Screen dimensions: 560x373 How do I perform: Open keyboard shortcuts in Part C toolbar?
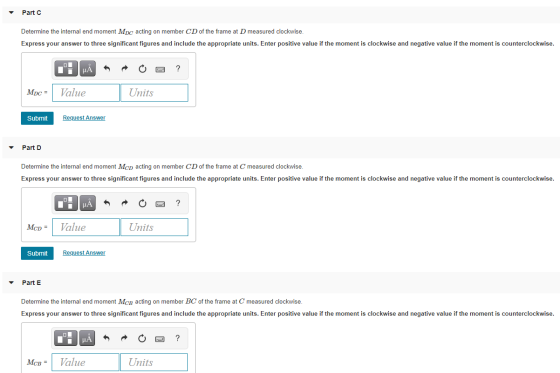pyautogui.click(x=160, y=69)
